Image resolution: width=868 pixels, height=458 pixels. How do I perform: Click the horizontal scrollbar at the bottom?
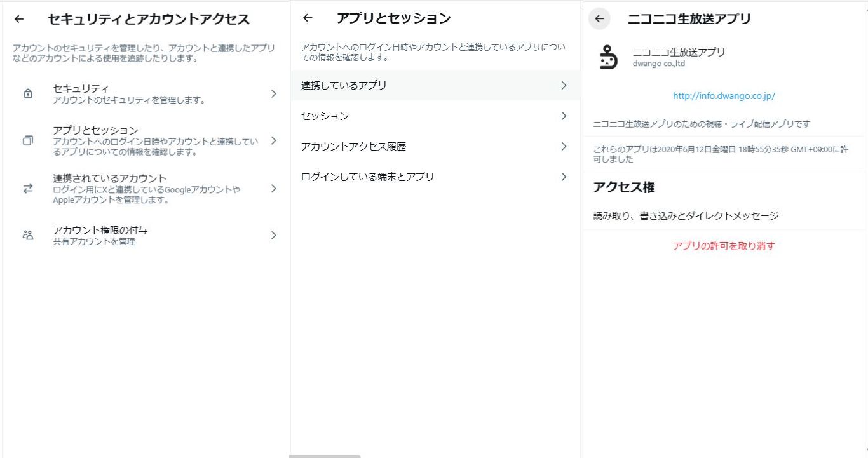[x=325, y=456]
